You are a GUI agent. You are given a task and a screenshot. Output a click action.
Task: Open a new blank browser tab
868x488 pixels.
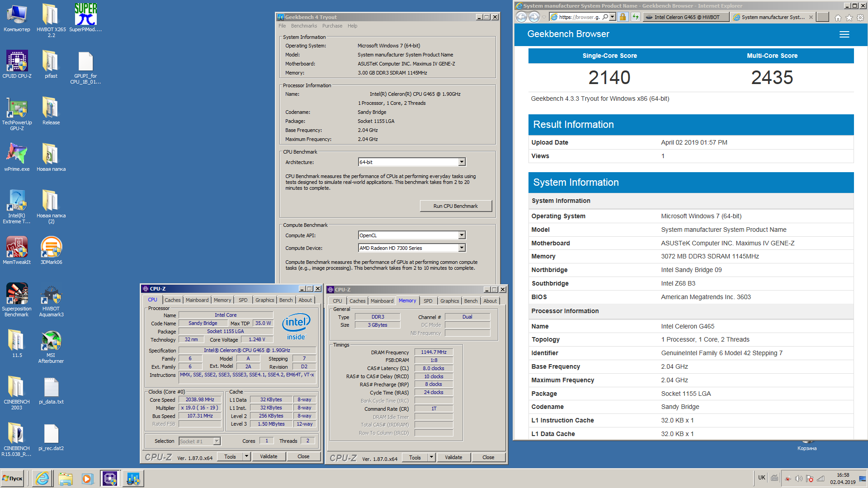click(x=823, y=17)
